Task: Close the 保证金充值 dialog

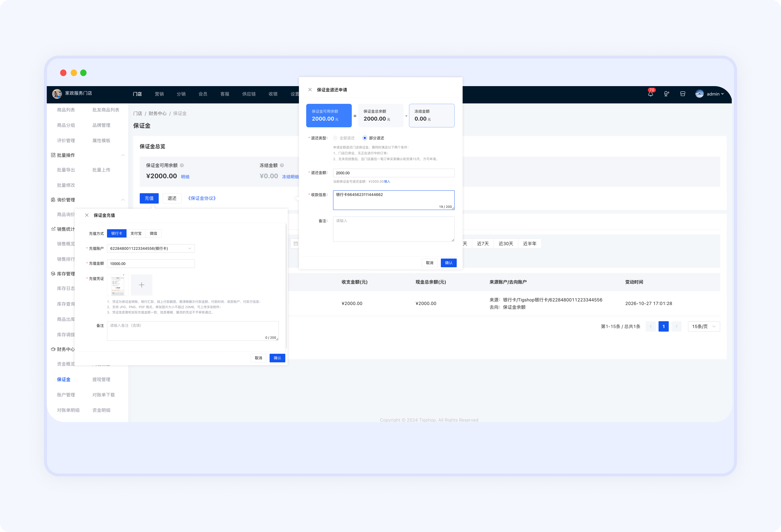Action: [x=87, y=215]
